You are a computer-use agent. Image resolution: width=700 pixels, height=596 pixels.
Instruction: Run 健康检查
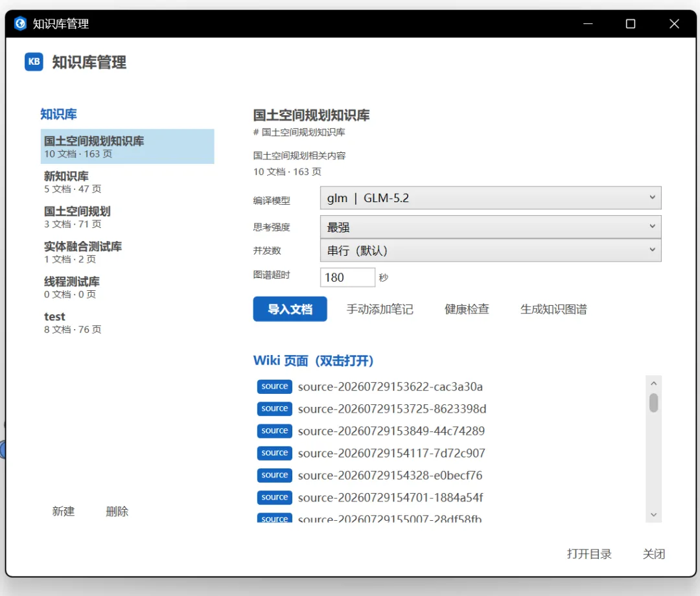[x=467, y=309]
